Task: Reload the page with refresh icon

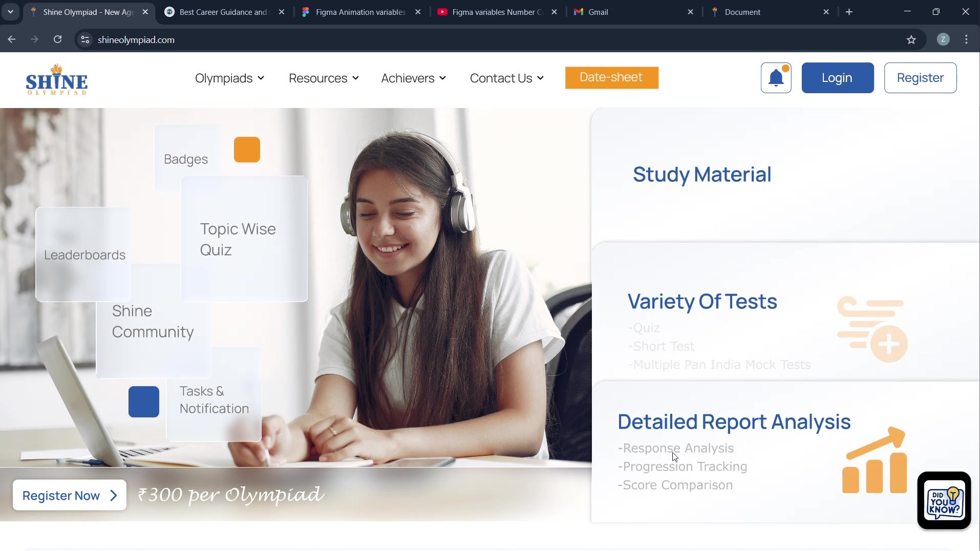Action: point(58,39)
